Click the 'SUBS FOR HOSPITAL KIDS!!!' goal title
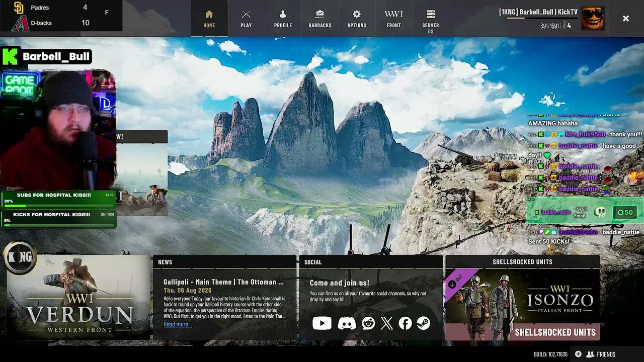Image resolution: width=644 pixels, height=362 pixels. (x=54, y=195)
